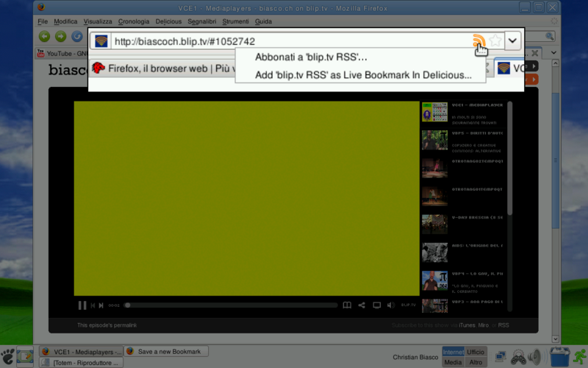This screenshot has width=588, height=368.
Task: Open the show info book icon
Action: pos(347,305)
